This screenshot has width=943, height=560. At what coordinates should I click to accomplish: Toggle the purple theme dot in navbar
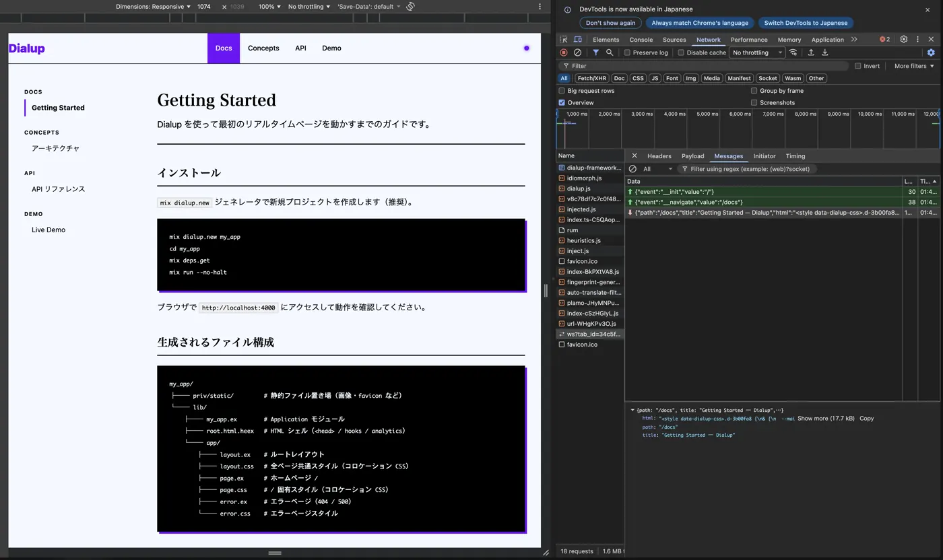[527, 48]
